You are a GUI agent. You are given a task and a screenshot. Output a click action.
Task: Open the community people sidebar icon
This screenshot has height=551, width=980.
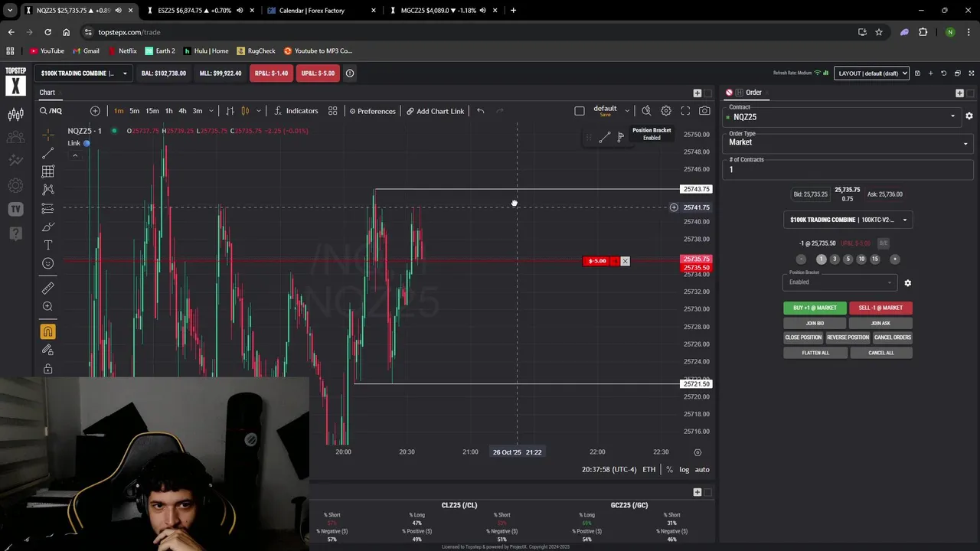click(x=15, y=138)
